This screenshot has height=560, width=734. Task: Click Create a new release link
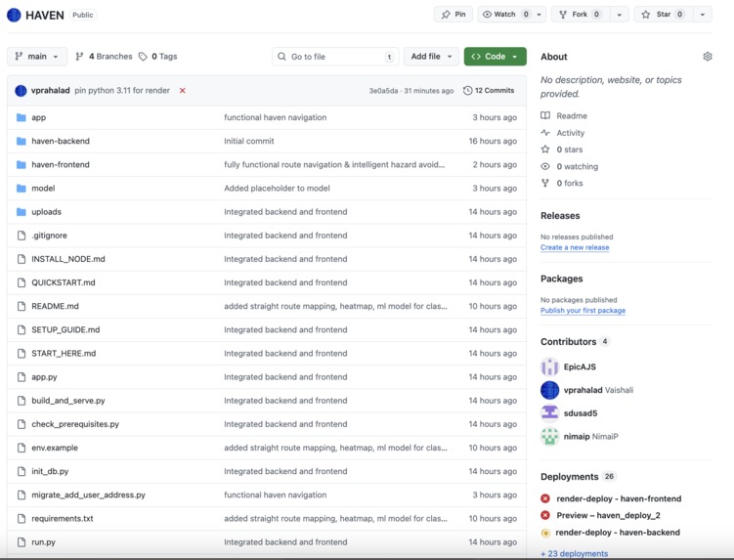tap(575, 247)
